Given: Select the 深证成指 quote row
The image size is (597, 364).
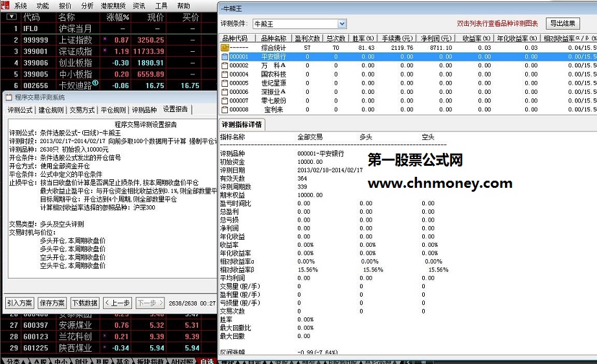Looking at the screenshot, I should tap(108, 51).
